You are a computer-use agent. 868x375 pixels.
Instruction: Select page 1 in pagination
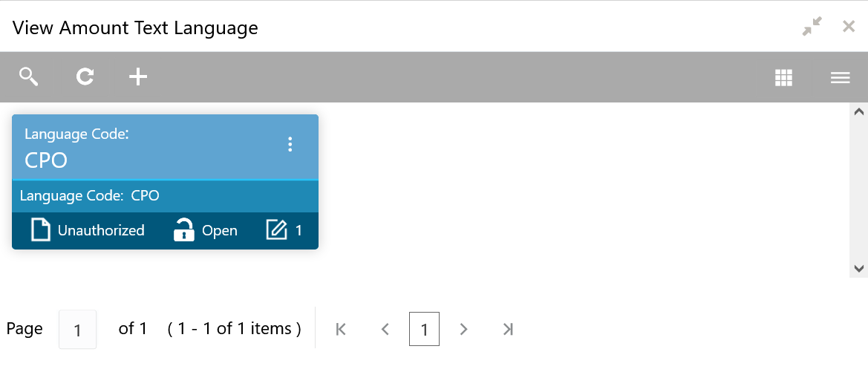coord(424,329)
